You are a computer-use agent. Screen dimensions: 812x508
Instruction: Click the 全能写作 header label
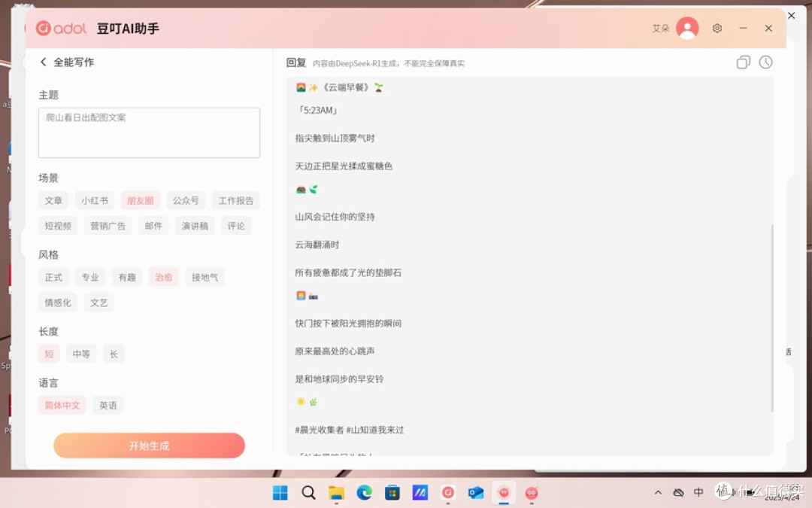(74, 62)
